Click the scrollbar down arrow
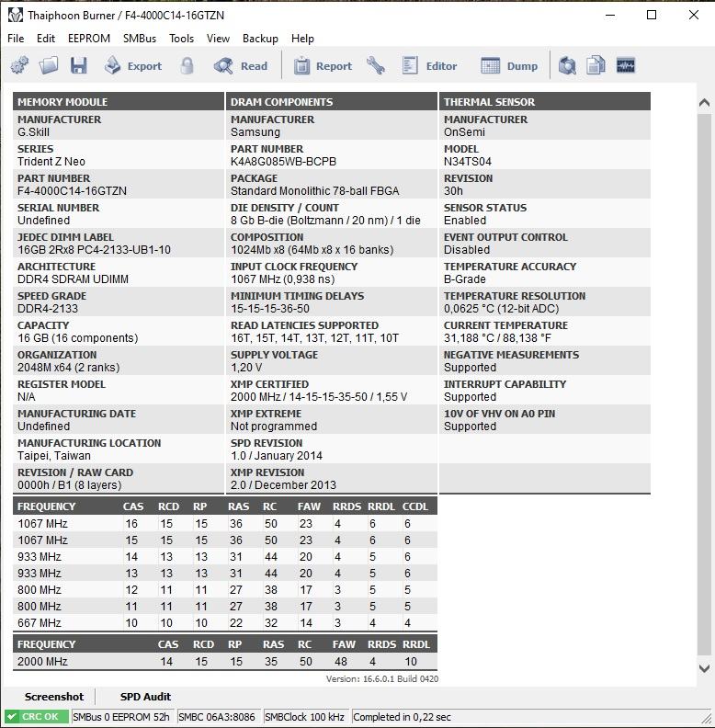Viewport: 715px width, 728px height. (x=704, y=668)
